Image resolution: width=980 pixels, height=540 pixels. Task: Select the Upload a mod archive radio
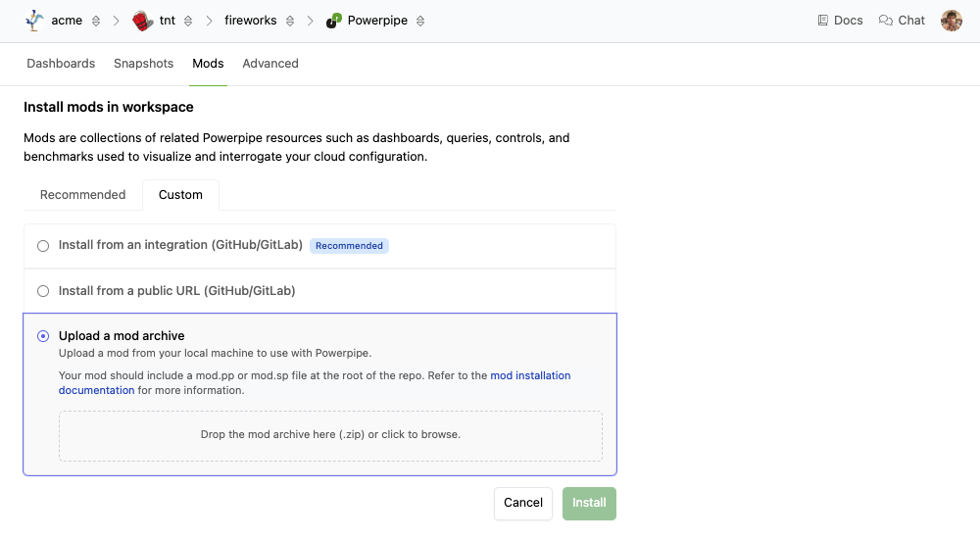[43, 336]
